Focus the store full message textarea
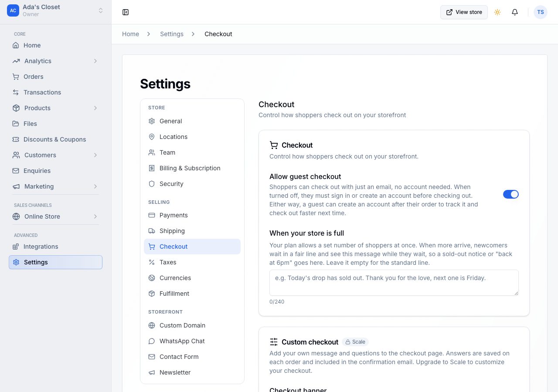This screenshot has width=558, height=392. [x=394, y=283]
